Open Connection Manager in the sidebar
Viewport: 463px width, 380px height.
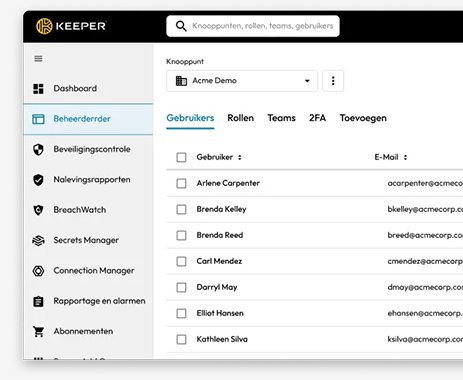coord(88,271)
